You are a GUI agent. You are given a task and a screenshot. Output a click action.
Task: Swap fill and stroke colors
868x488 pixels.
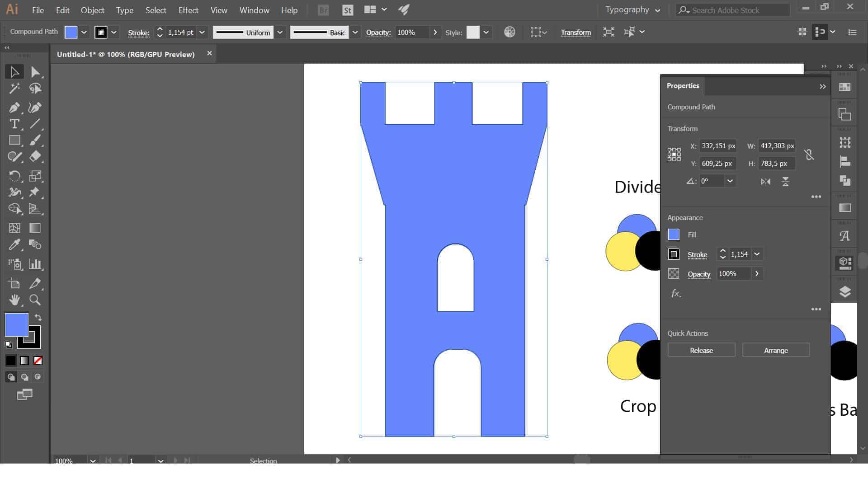pyautogui.click(x=38, y=318)
